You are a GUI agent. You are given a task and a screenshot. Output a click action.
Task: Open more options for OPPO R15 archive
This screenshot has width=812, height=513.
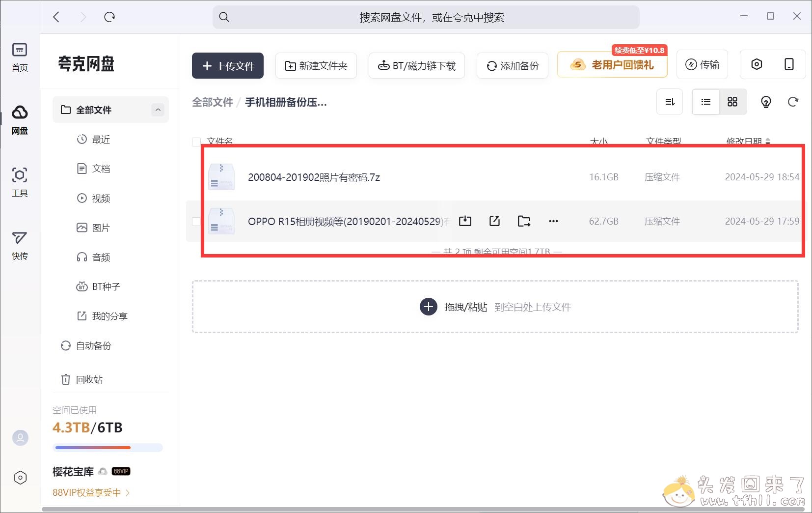[x=553, y=221]
